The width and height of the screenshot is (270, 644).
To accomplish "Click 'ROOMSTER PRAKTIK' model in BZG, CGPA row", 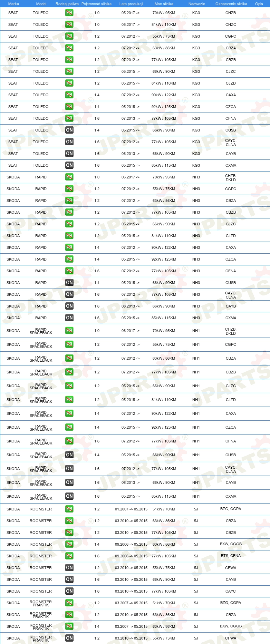I will 41,604.
